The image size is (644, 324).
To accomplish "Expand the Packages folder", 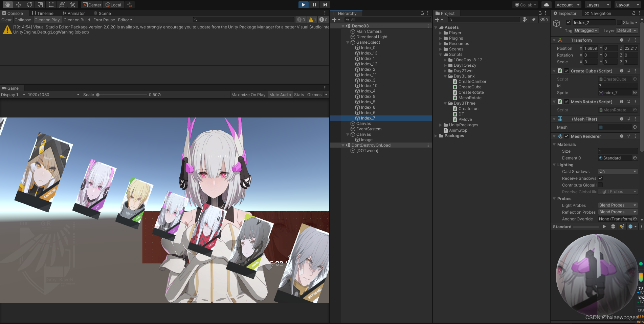I will click(436, 136).
